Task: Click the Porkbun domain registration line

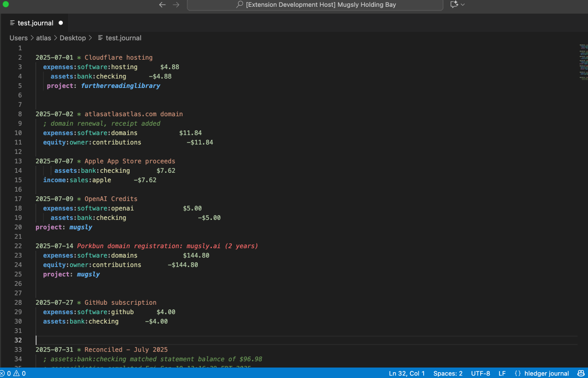Action: click(167, 246)
